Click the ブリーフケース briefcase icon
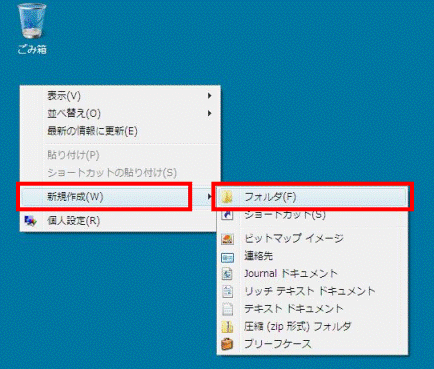434x369 pixels. point(227,344)
